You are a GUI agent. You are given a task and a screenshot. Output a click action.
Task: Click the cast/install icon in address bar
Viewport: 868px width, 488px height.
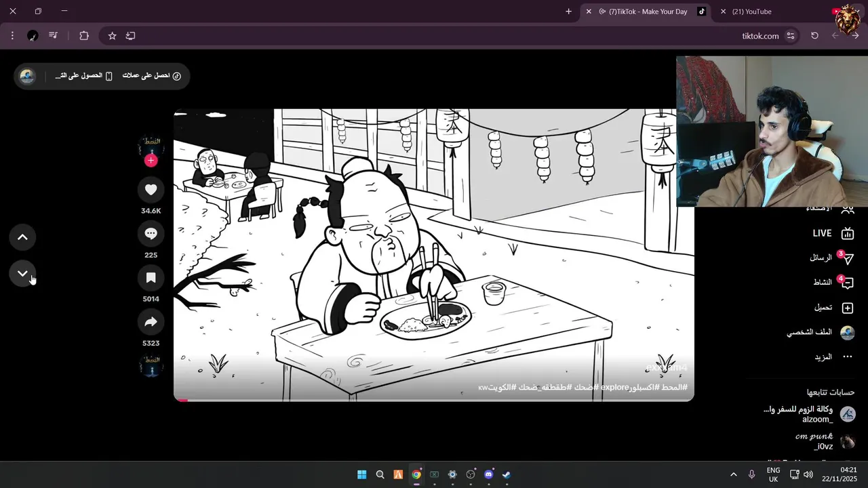[x=131, y=36]
